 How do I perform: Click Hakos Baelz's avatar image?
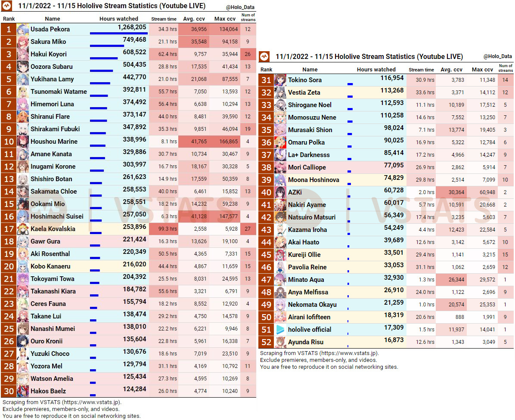pyautogui.click(x=23, y=391)
